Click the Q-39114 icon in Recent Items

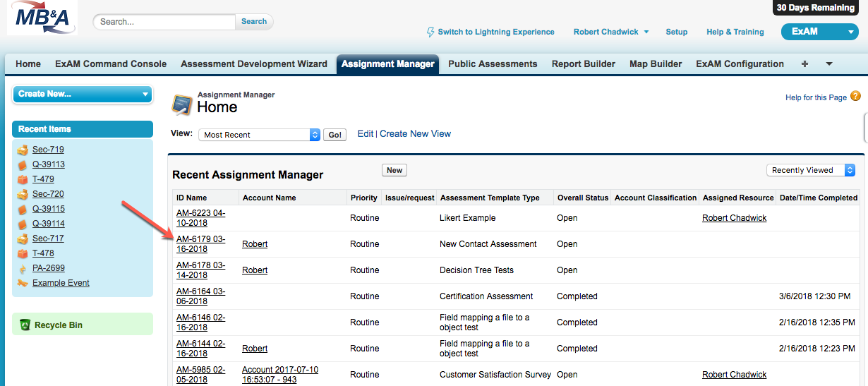coord(23,224)
